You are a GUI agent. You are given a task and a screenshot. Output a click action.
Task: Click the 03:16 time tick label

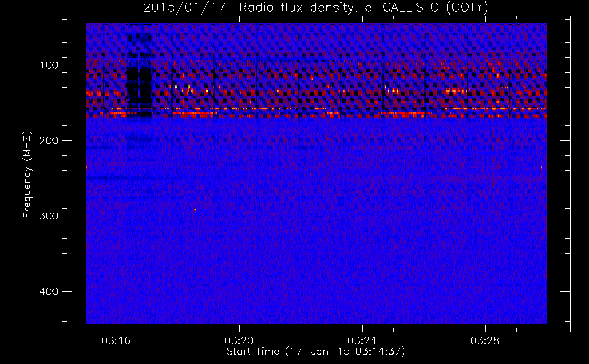(116, 341)
